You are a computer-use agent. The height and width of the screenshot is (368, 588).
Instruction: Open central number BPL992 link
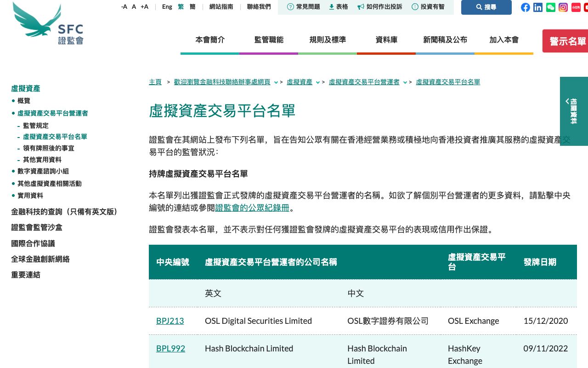(171, 349)
